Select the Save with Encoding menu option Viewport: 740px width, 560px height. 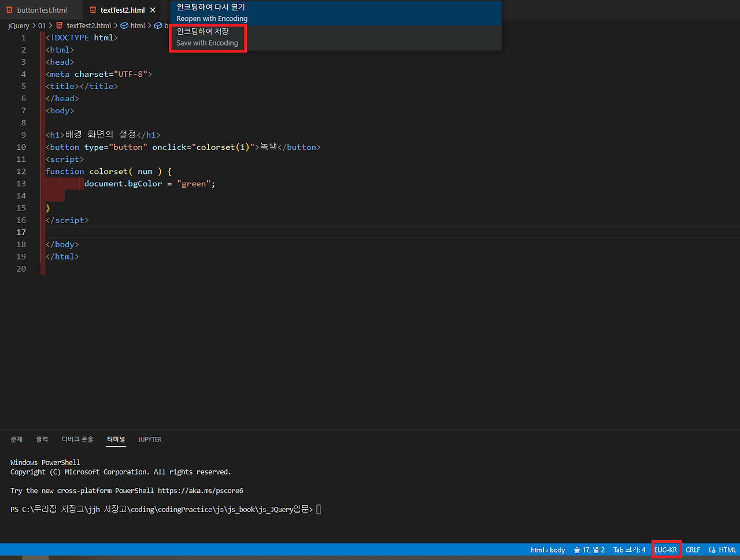[x=207, y=37]
